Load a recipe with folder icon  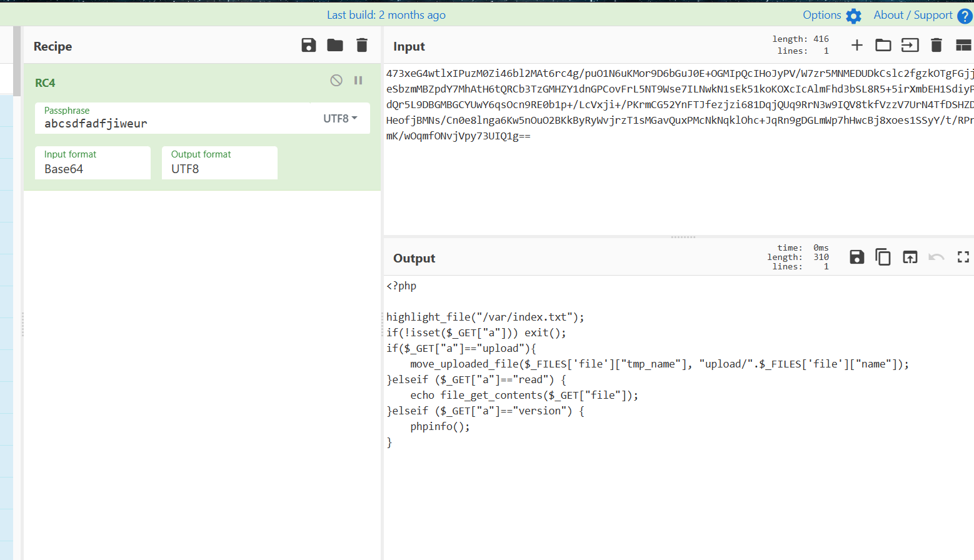[x=335, y=45]
